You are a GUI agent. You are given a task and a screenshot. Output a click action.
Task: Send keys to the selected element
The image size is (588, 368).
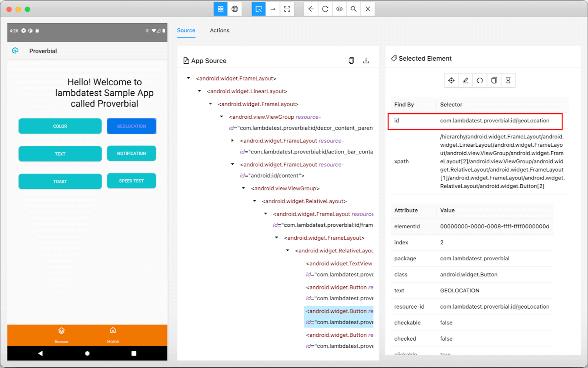[465, 80]
